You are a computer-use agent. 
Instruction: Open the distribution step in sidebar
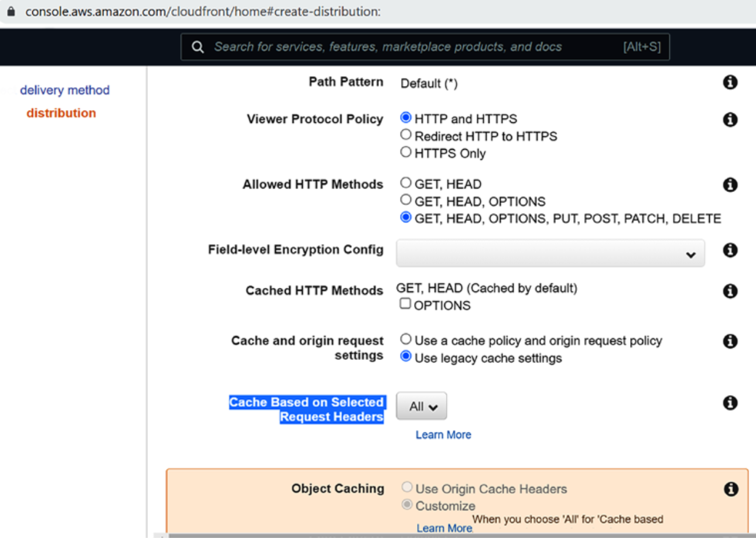(x=61, y=113)
